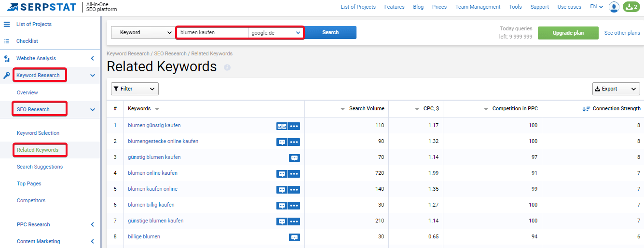Click speech bubble icon for blumen billig kaufen

(282, 206)
